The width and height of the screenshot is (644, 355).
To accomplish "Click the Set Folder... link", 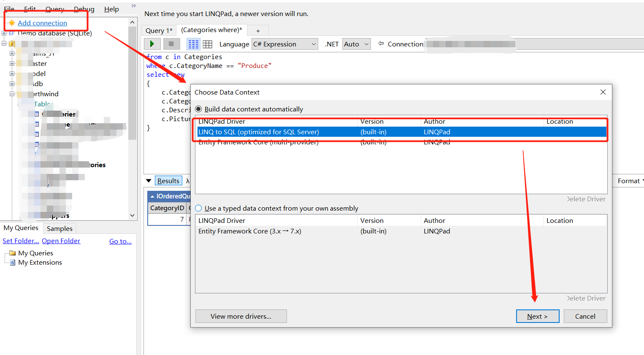I will [21, 241].
